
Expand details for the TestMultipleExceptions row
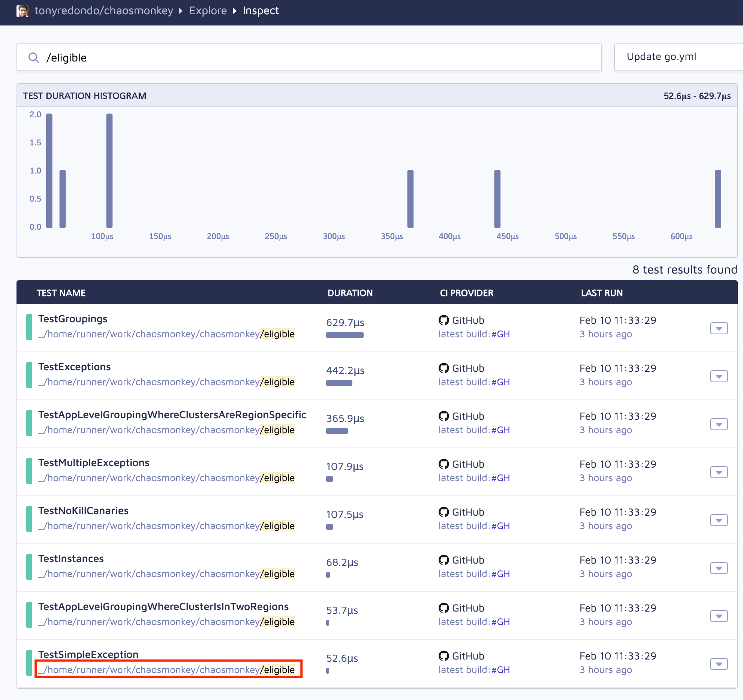pyautogui.click(x=718, y=473)
